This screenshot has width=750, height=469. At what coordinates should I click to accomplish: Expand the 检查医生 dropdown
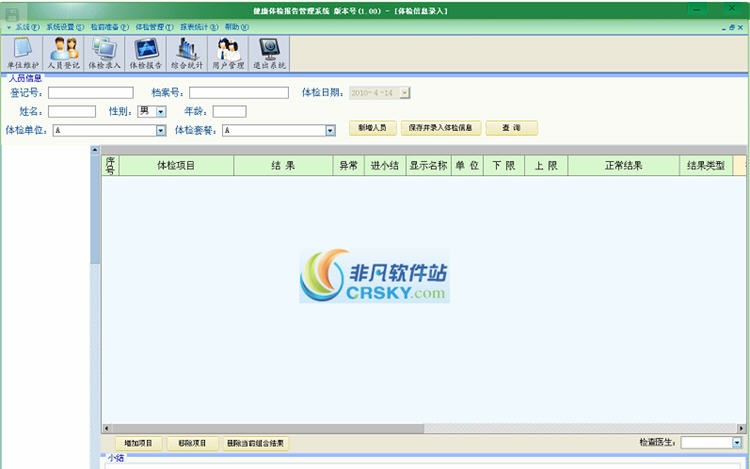point(737,443)
